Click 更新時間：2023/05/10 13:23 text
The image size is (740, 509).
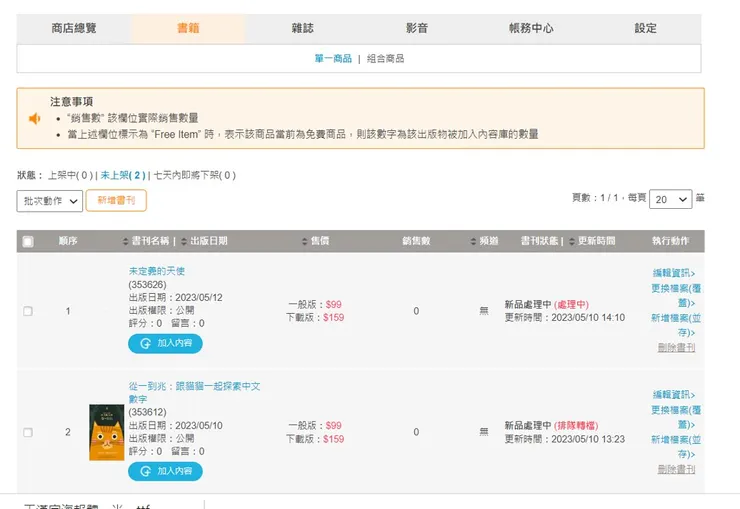point(565,440)
